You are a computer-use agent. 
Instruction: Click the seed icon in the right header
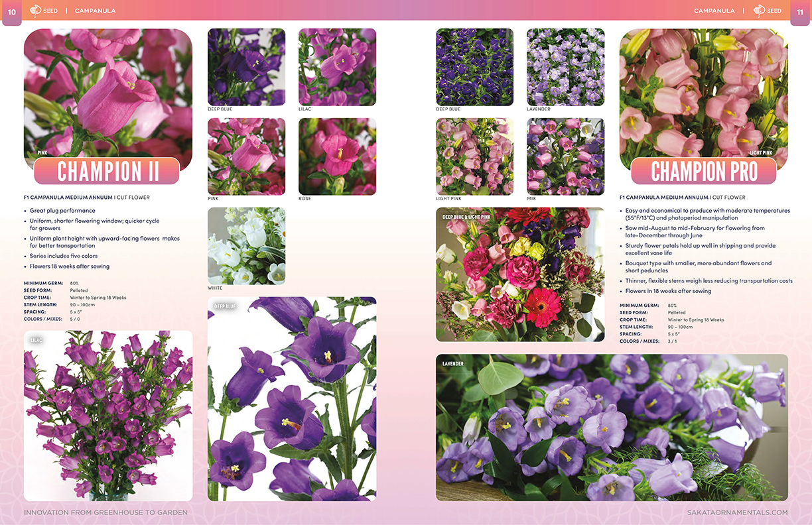[760, 11]
